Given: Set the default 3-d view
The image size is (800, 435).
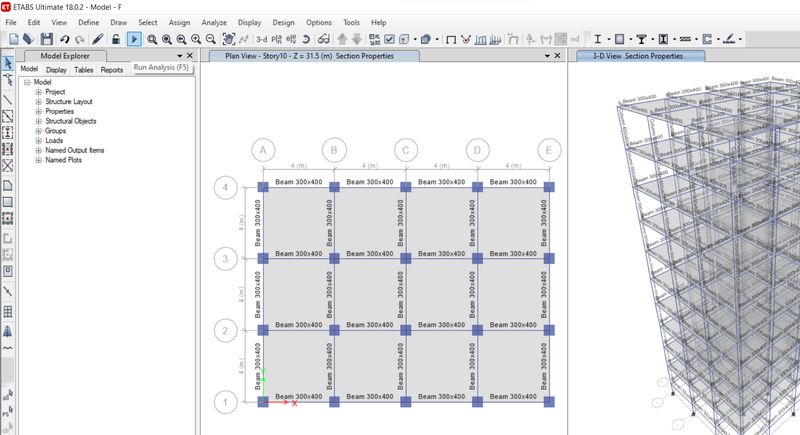Looking at the screenshot, I should [x=262, y=39].
